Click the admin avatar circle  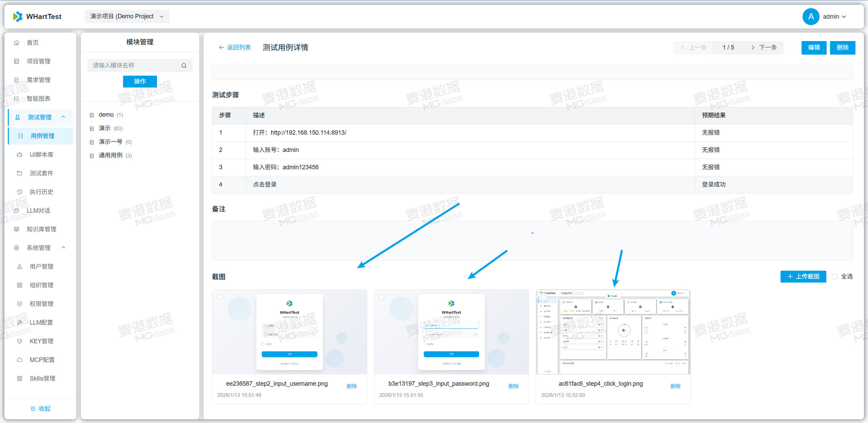(x=811, y=16)
